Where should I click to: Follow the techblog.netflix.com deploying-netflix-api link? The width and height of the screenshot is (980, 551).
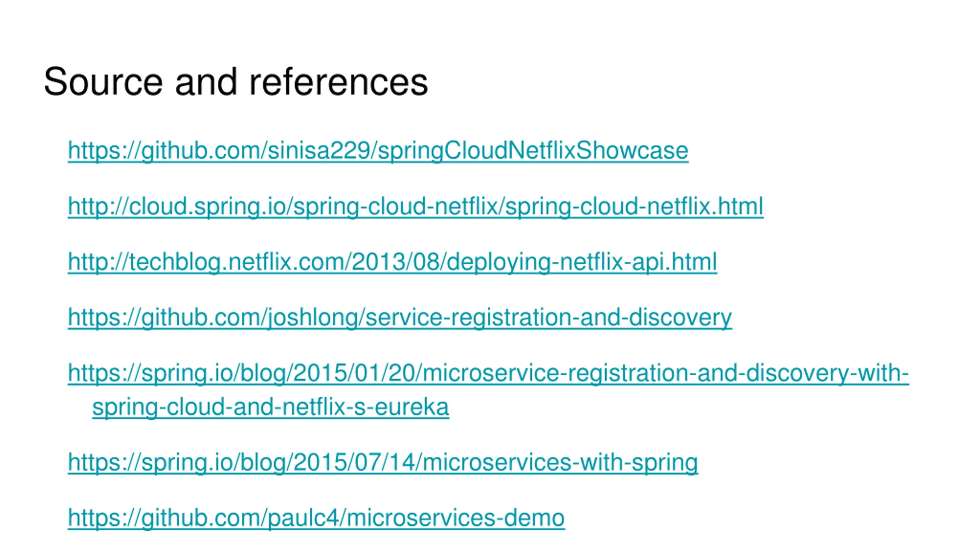[392, 262]
